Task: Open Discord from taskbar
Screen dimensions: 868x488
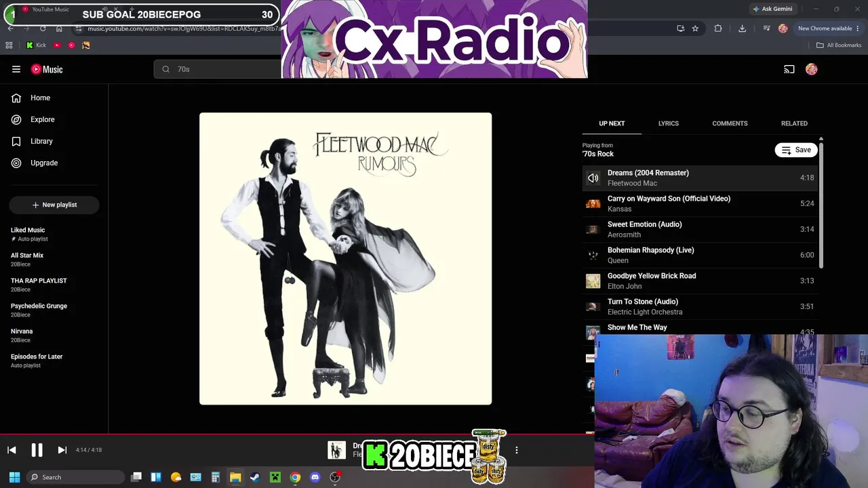Action: click(315, 477)
